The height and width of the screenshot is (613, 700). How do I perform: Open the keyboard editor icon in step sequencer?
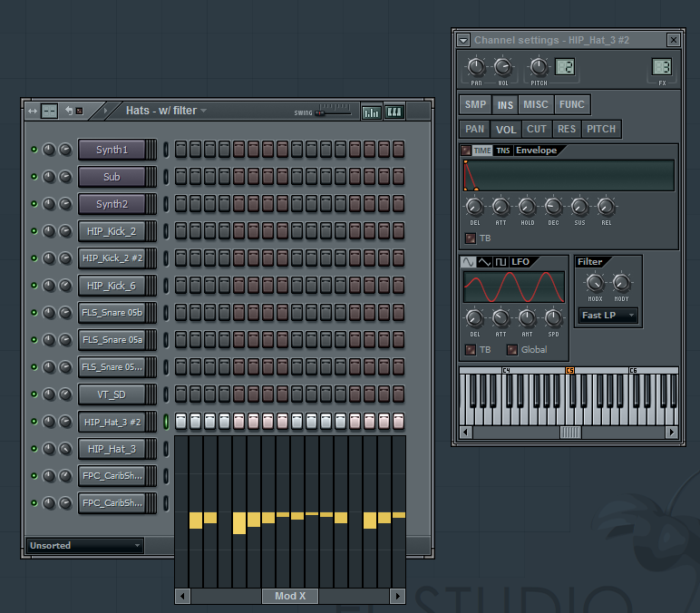394,112
